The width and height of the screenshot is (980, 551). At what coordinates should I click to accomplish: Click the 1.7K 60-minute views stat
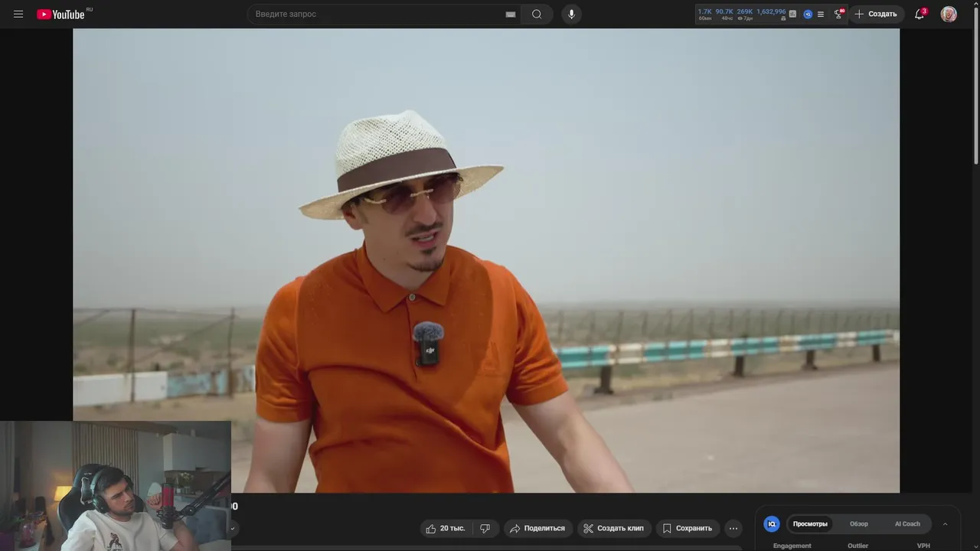705,14
